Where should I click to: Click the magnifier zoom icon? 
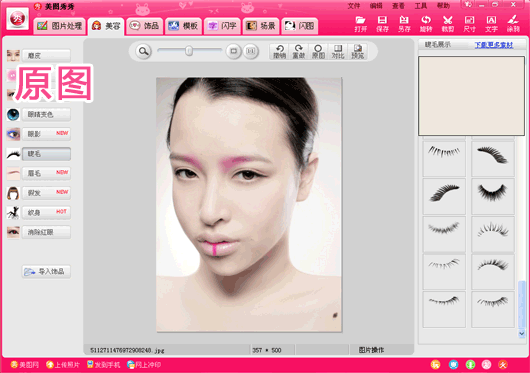tap(144, 51)
